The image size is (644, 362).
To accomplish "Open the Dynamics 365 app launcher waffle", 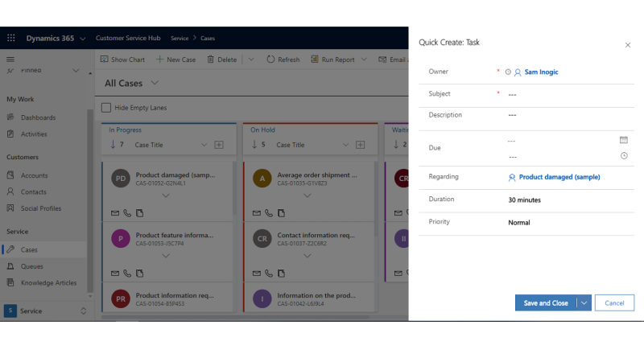I will pos(11,38).
